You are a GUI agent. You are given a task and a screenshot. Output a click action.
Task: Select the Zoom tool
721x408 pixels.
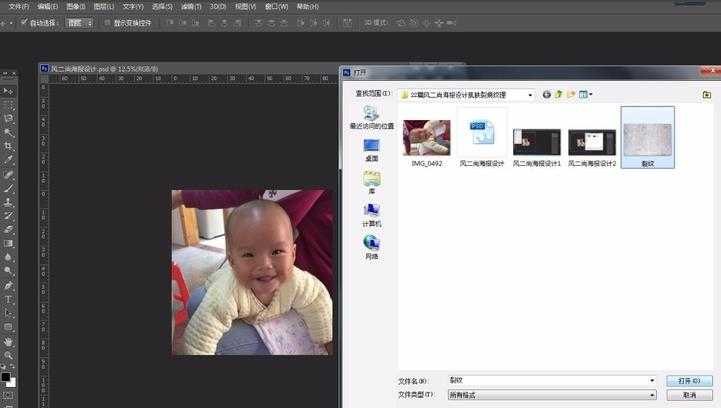point(8,356)
